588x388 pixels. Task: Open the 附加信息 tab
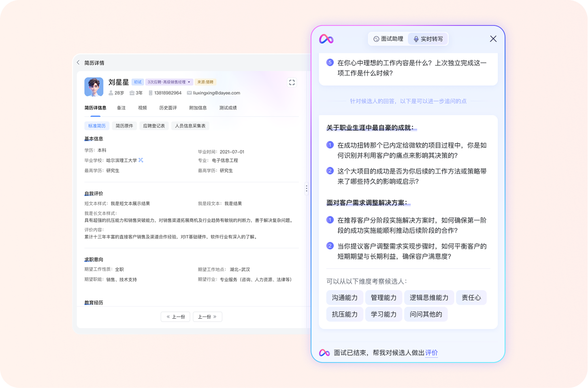pos(198,108)
